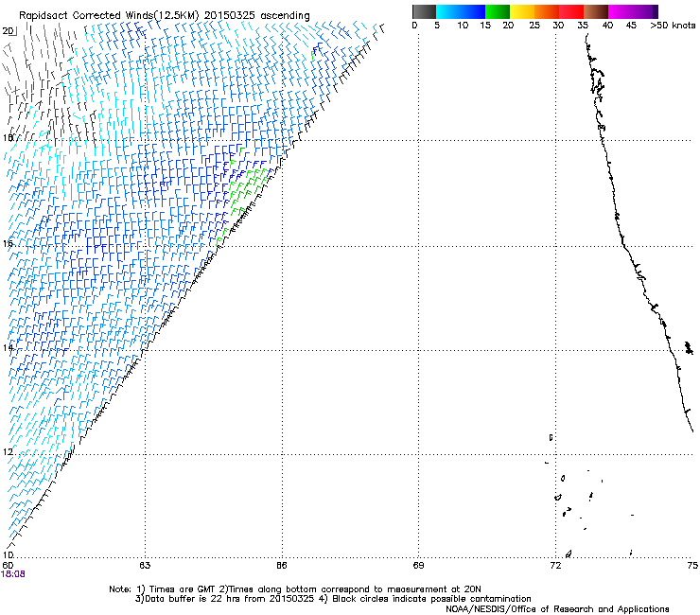Click the "40" legend scale label

click(607, 26)
